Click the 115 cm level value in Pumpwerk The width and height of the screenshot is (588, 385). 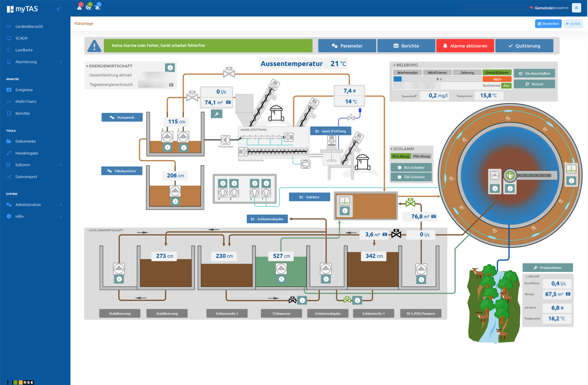click(x=176, y=122)
